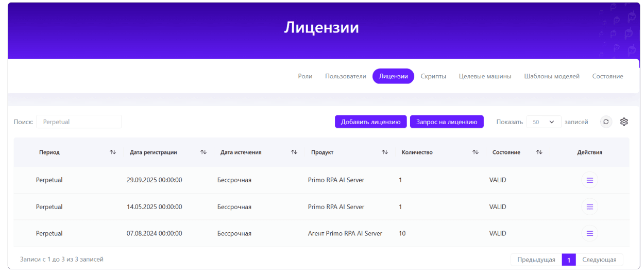The image size is (644, 276).
Task: Open table settings gear icon
Action: 624,122
